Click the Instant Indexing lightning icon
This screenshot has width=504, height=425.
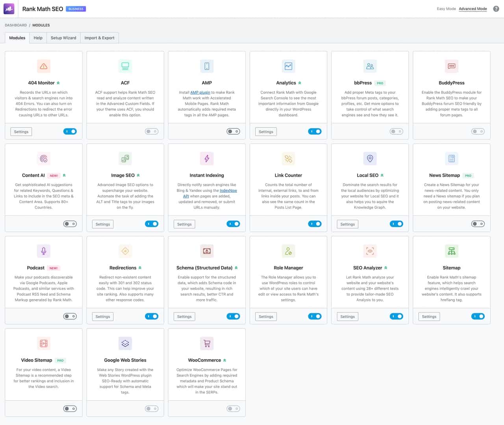pos(207,159)
